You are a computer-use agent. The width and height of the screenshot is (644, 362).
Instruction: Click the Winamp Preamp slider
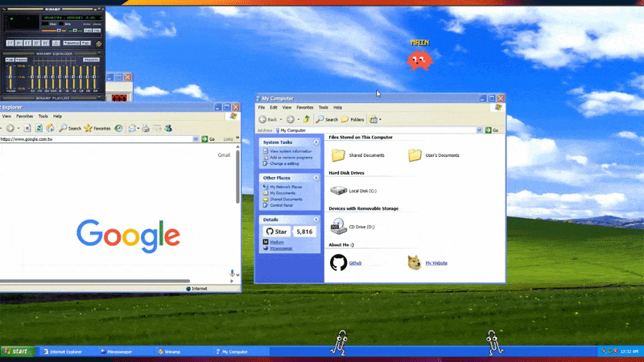pyautogui.click(x=10, y=76)
